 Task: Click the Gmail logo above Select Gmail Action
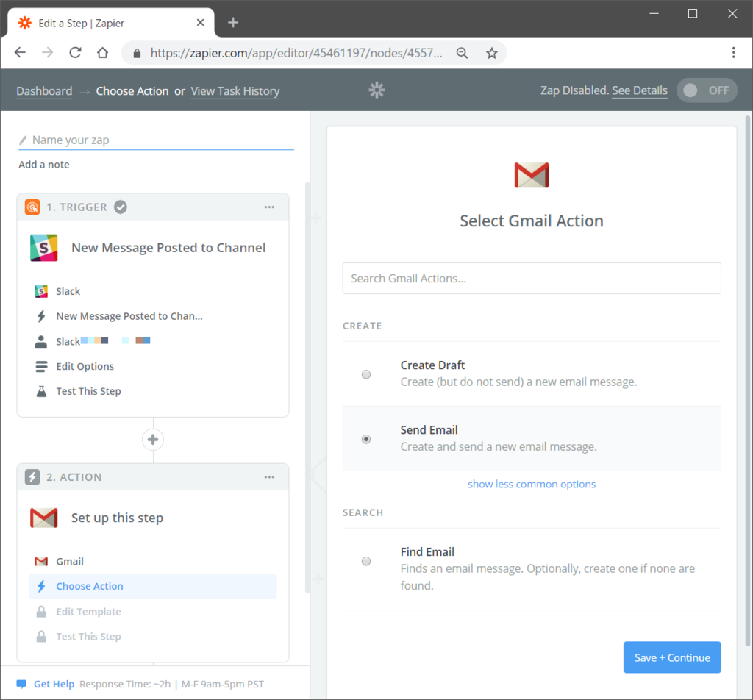coord(532,175)
